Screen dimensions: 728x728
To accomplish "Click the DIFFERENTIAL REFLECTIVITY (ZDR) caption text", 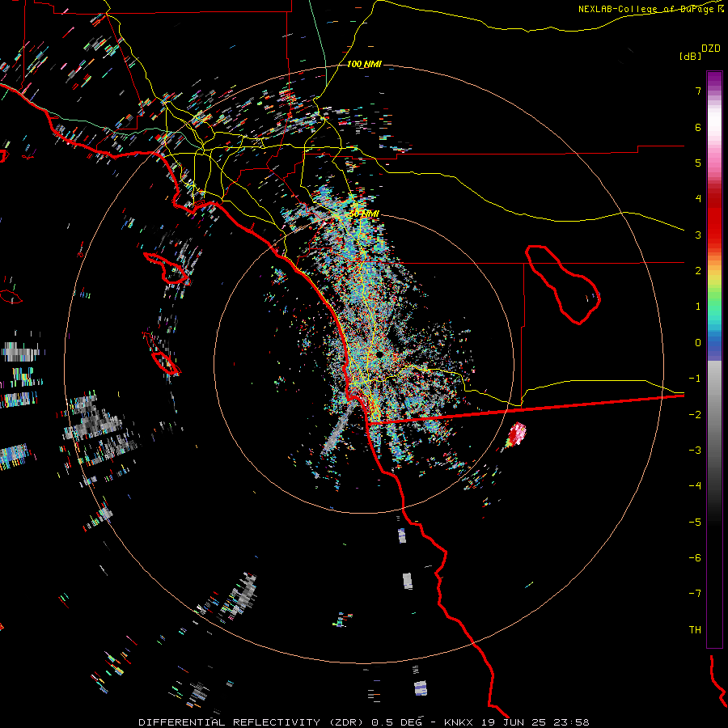I will click(x=252, y=722).
